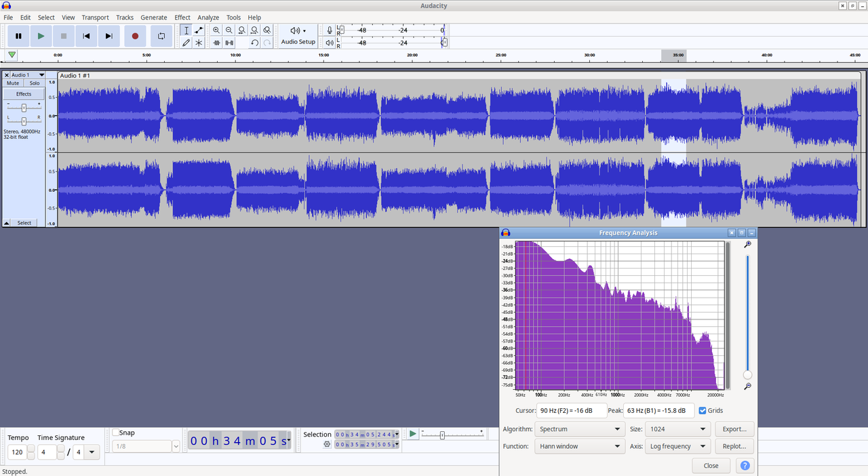Toggle Grids checkbox in Frequency Analysis

703,410
